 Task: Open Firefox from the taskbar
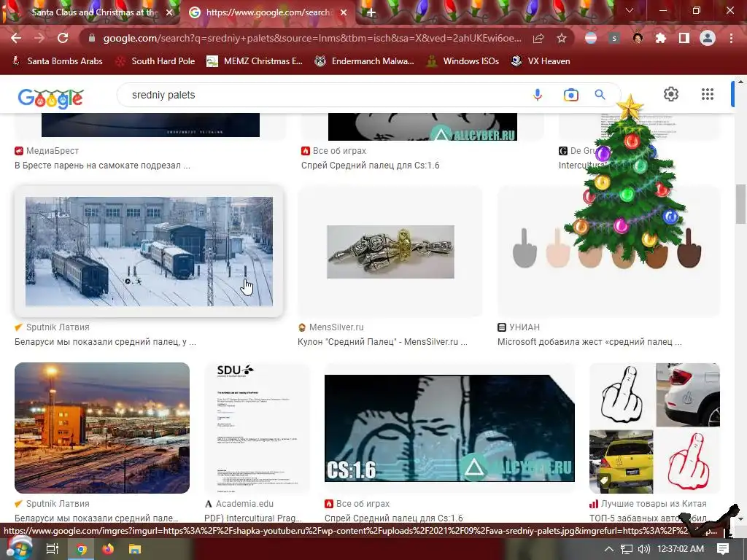point(108,549)
